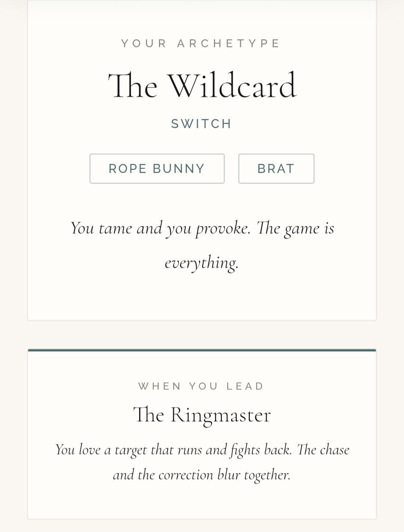Click the word "LEAD" in the section label
Viewport: 404px width, 532px height.
pos(245,386)
